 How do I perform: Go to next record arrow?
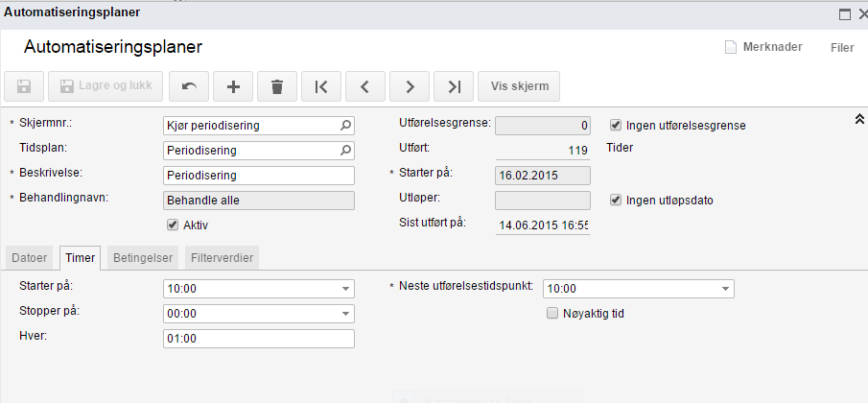410,86
